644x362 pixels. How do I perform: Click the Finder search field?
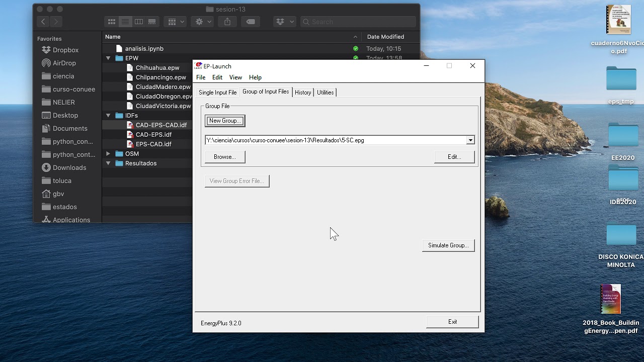pyautogui.click(x=358, y=22)
